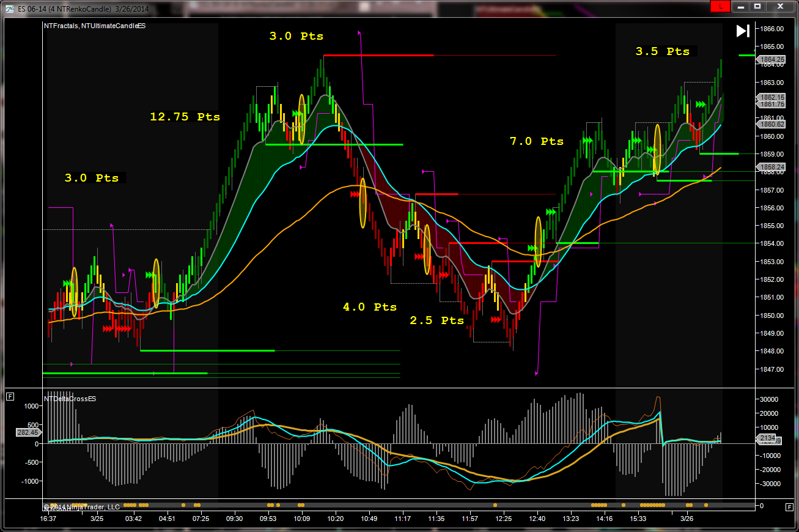Click the F button beside NTDeltaCrossES panel

pos(10,397)
